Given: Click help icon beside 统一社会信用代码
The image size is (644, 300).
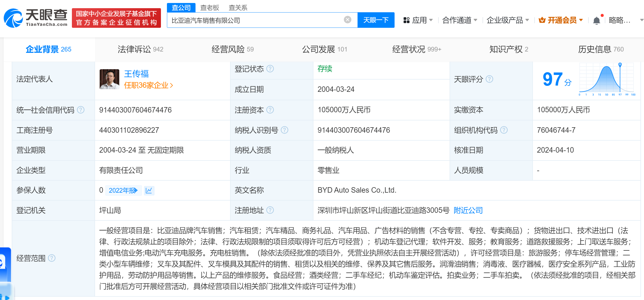Looking at the screenshot, I should click(x=81, y=110).
